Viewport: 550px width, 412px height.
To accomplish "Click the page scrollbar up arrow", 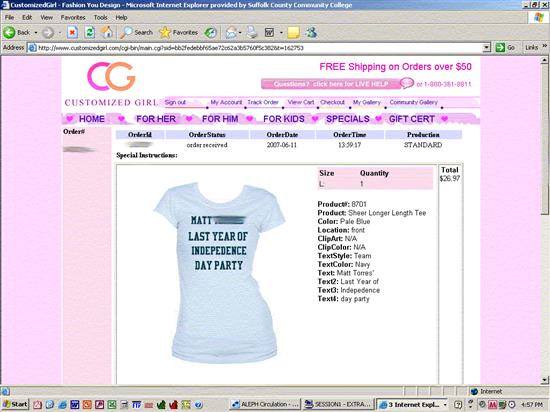I will (x=544, y=60).
